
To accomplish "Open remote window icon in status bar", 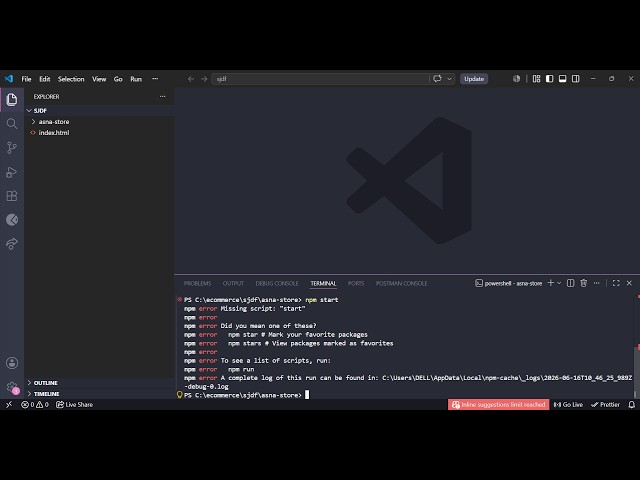I will point(9,404).
